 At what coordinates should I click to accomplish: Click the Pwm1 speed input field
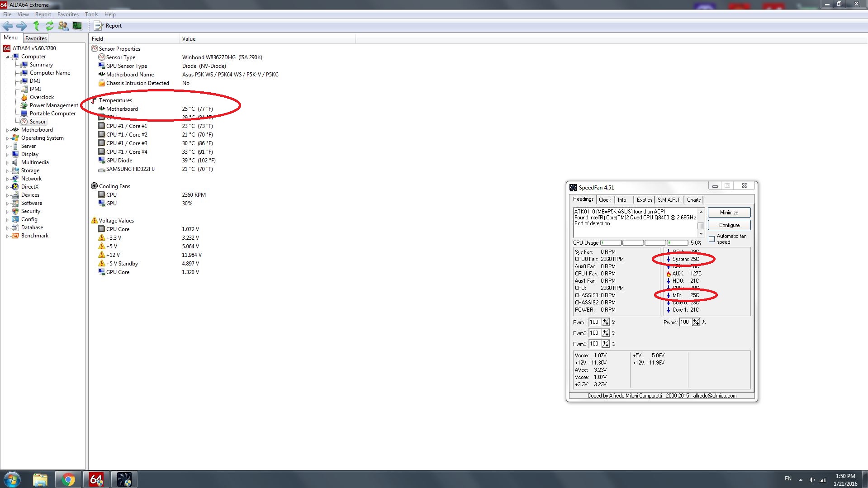tap(594, 322)
